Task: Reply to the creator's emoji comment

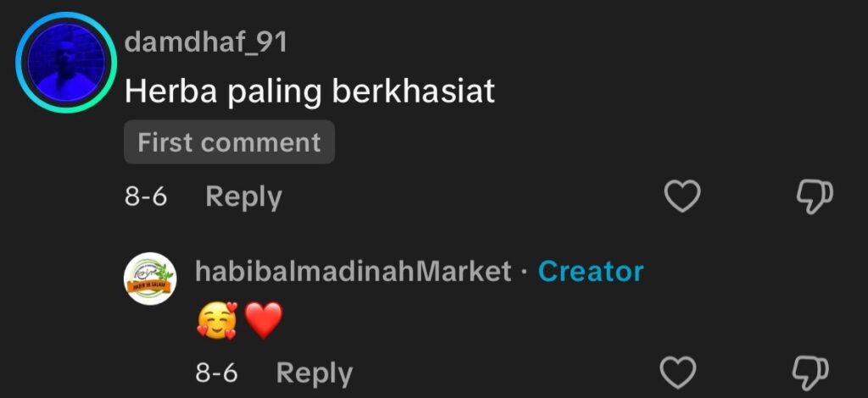Action: click(314, 373)
